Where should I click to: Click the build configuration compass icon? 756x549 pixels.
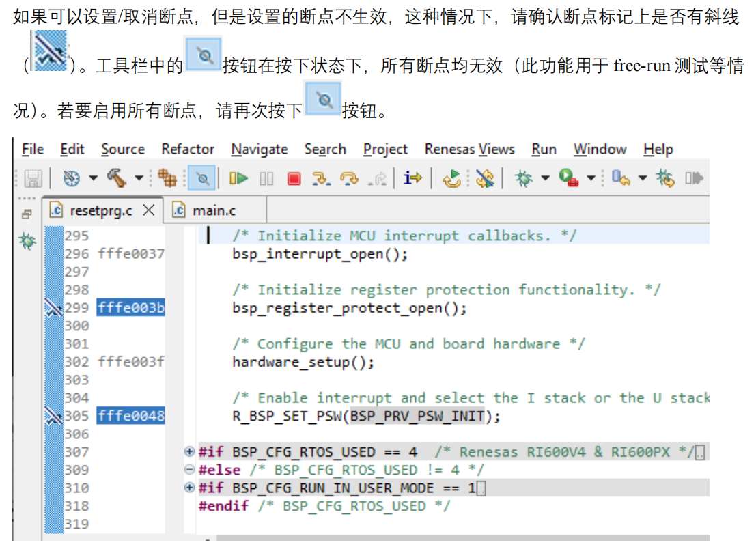(71, 179)
